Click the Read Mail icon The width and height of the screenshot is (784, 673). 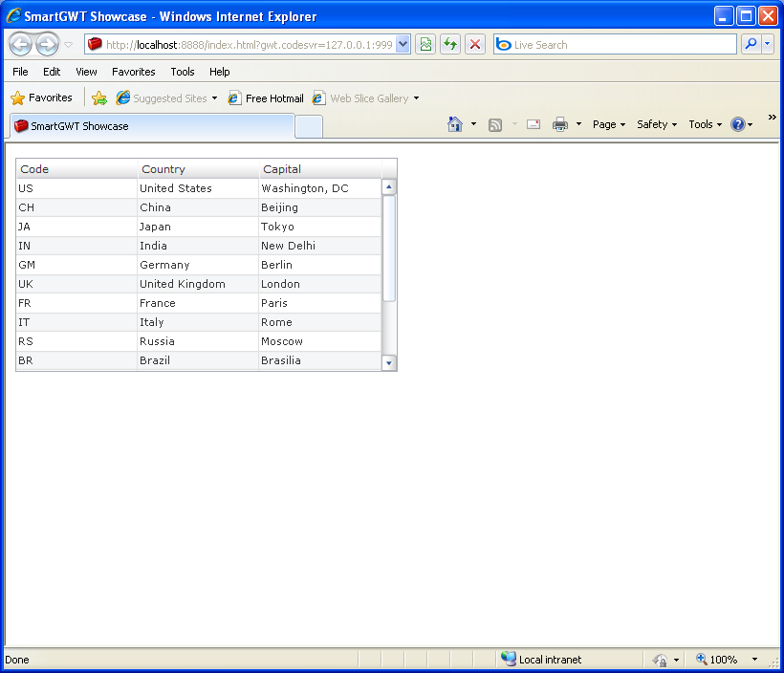click(x=534, y=124)
